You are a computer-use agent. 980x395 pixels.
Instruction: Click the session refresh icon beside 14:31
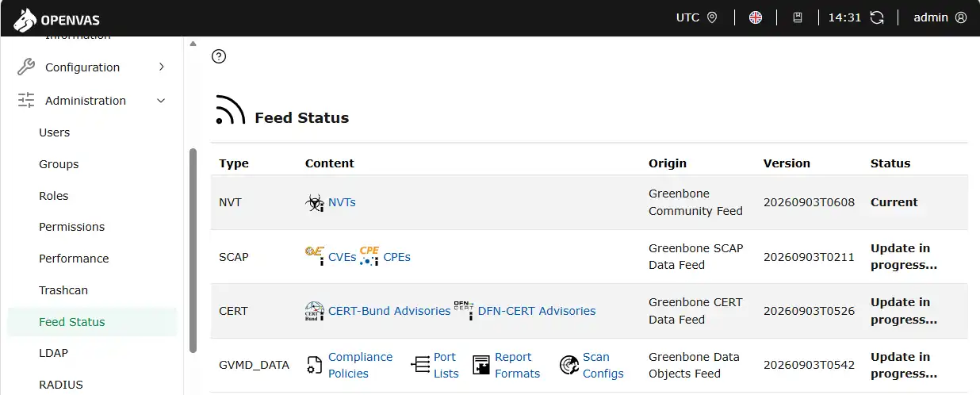tap(877, 17)
